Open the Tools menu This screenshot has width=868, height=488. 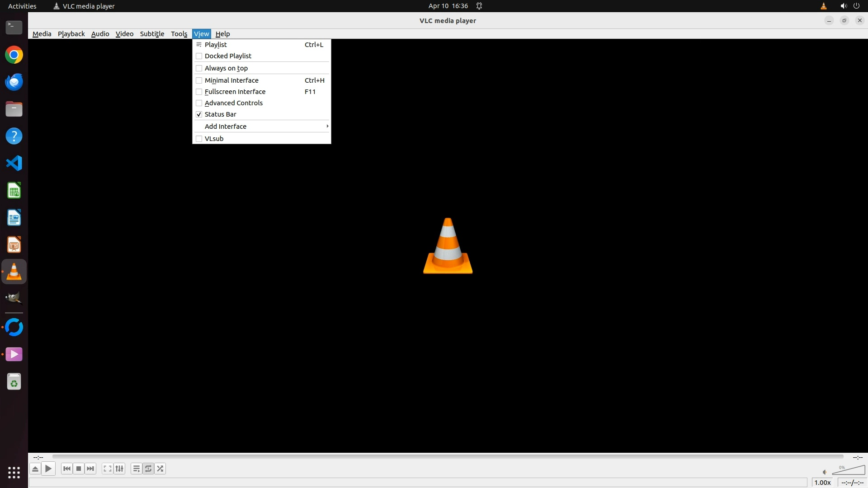179,34
